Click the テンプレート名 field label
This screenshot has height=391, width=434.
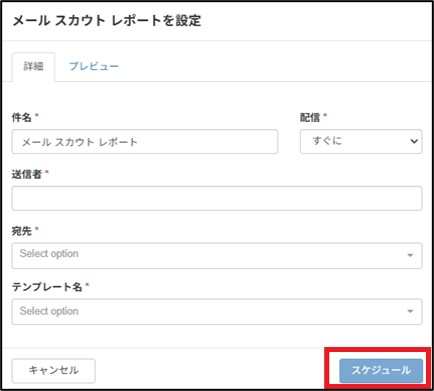(x=47, y=287)
